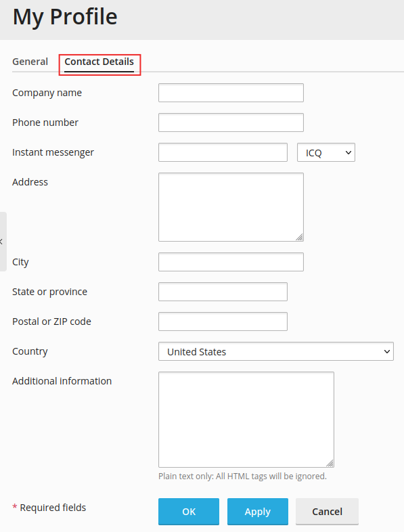Click the Instant messenger label
This screenshot has height=532, width=404.
[53, 153]
